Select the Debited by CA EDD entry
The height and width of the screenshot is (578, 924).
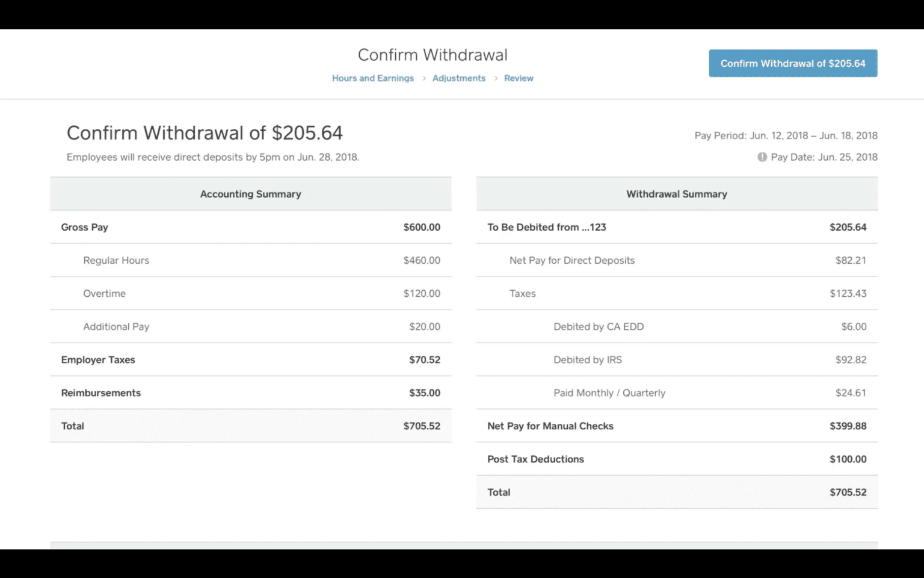[676, 326]
